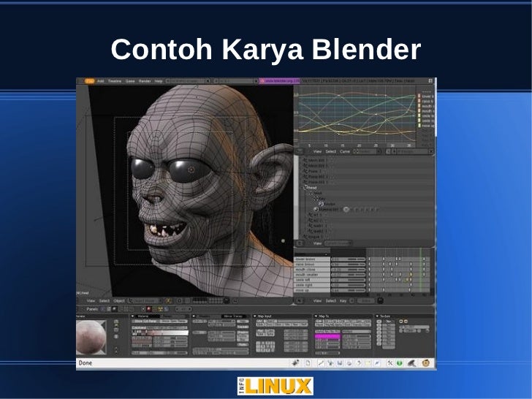This screenshot has height=399, width=532.
Task: Click the gray gradient color bar in Material panel
Action: [161, 332]
